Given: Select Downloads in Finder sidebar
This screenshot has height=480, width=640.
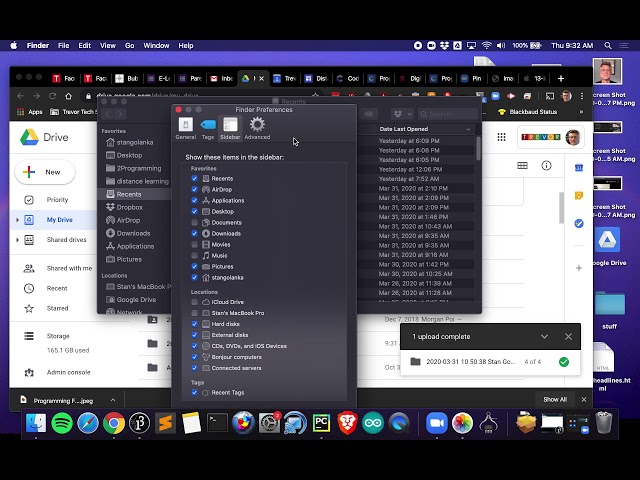Looking at the screenshot, I should [133, 233].
